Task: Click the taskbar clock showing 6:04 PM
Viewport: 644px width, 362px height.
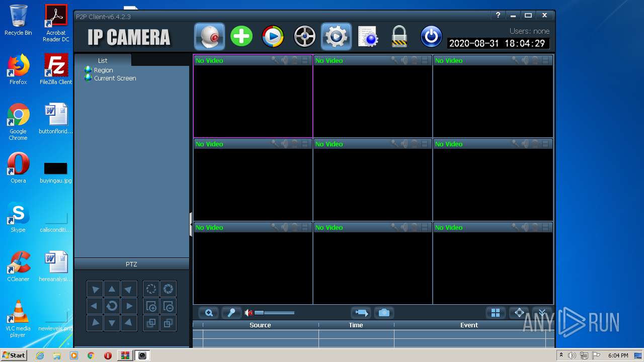Action: (x=618, y=355)
